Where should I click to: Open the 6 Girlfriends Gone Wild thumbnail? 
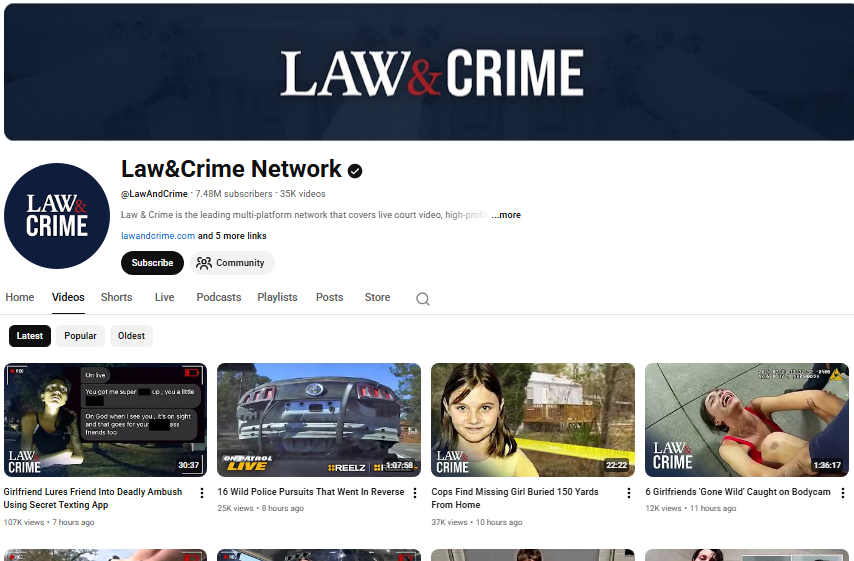(747, 420)
